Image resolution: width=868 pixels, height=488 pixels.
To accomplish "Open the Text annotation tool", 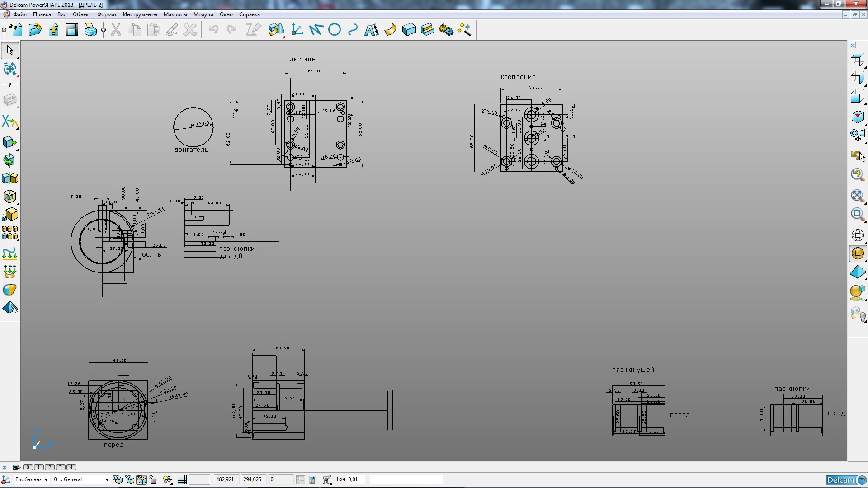I will tap(372, 30).
